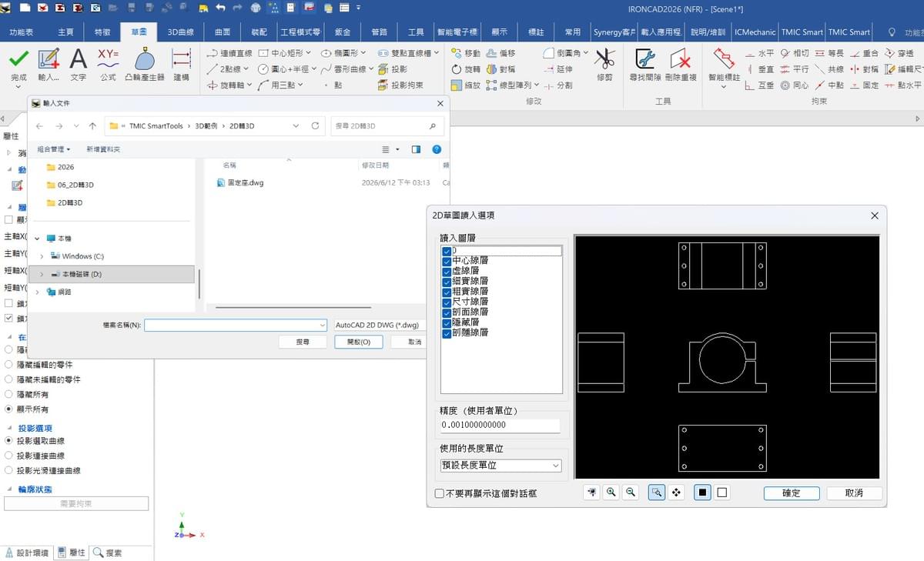Click the 精度 precision value input field
924x561 pixels.
500,425
